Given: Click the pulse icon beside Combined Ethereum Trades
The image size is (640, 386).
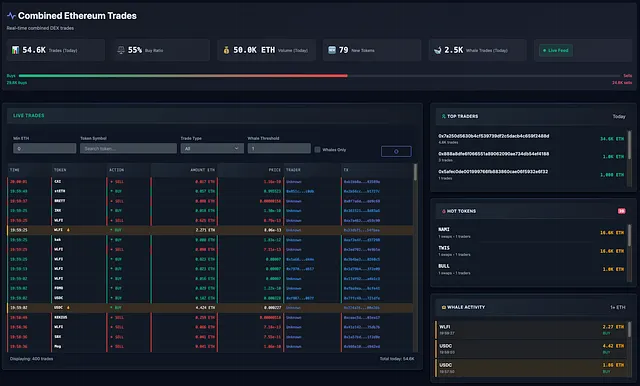Looking at the screenshot, I should click(x=11, y=16).
